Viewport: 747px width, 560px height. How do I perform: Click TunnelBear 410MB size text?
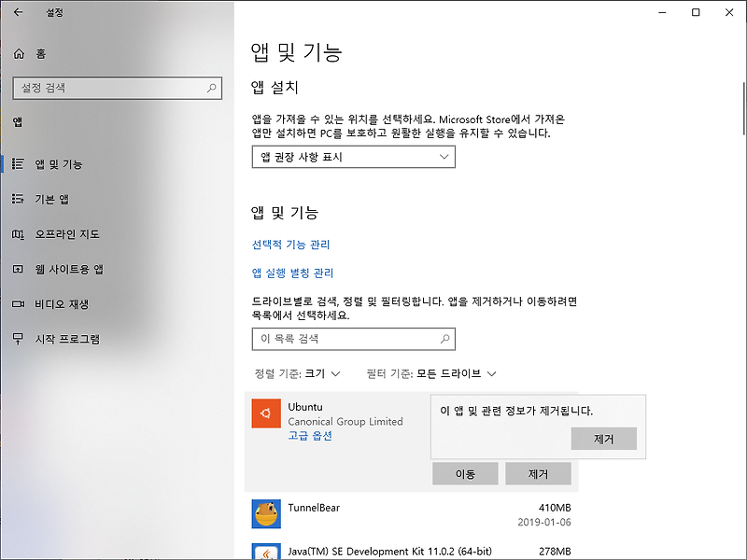click(x=555, y=508)
